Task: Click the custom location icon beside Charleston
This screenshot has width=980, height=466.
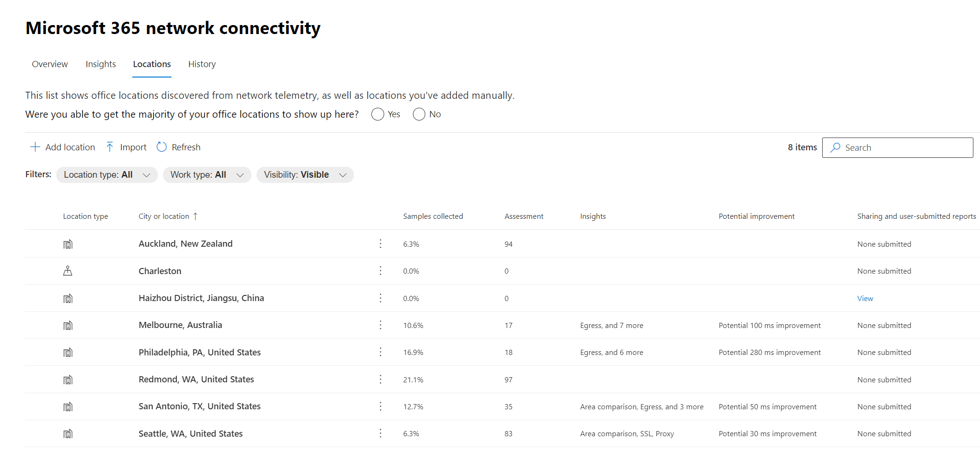Action: coord(68,270)
